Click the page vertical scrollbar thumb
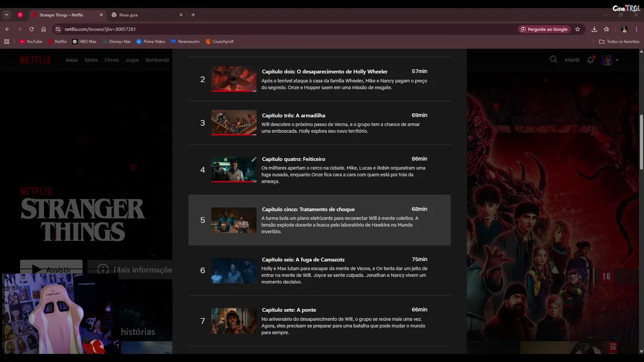This screenshot has height=362, width=644. [x=641, y=142]
